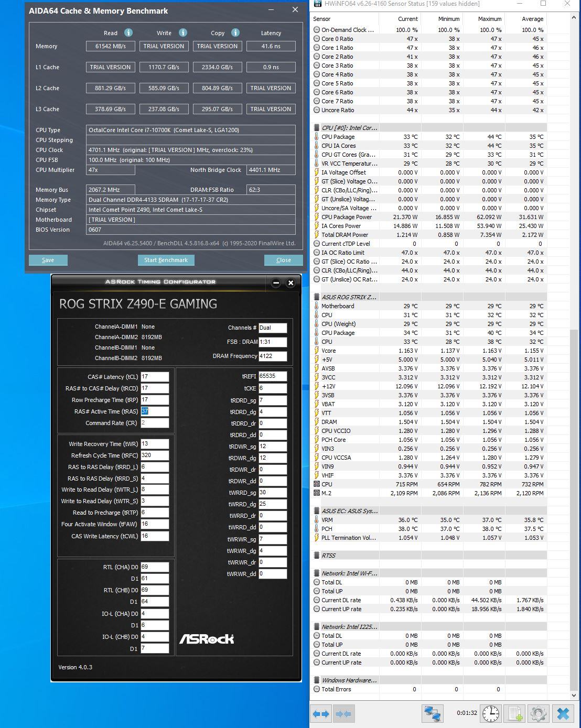Click the L1 Cache Write 1170.7 GB/s box
Image resolution: width=581 pixels, height=728 pixels.
click(x=164, y=67)
